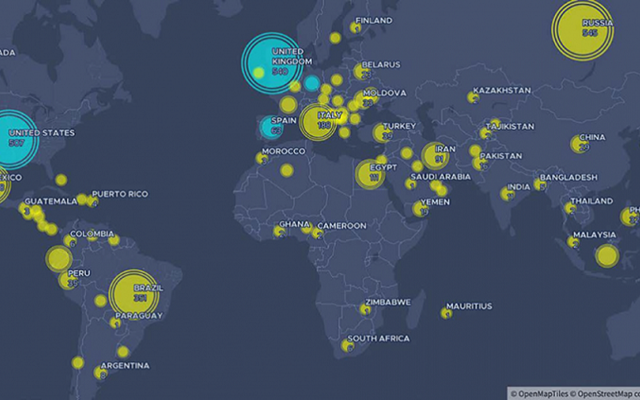Select the United Kingdom cyan bubble
Screen dimensions: 640x400
pos(271,62)
